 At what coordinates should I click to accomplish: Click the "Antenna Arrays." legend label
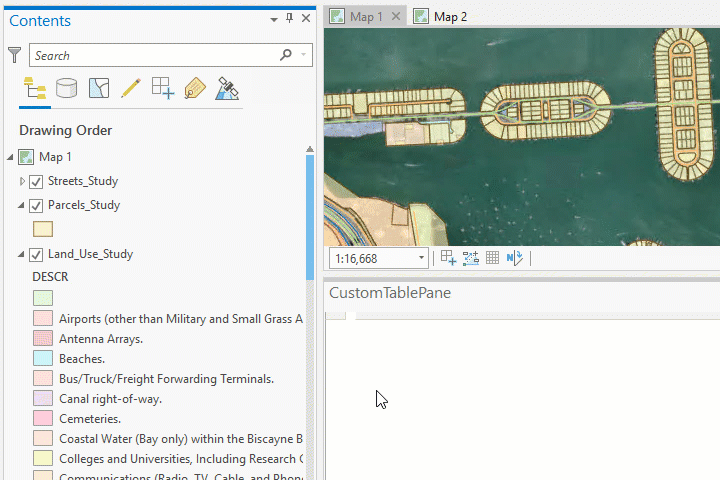pos(101,339)
